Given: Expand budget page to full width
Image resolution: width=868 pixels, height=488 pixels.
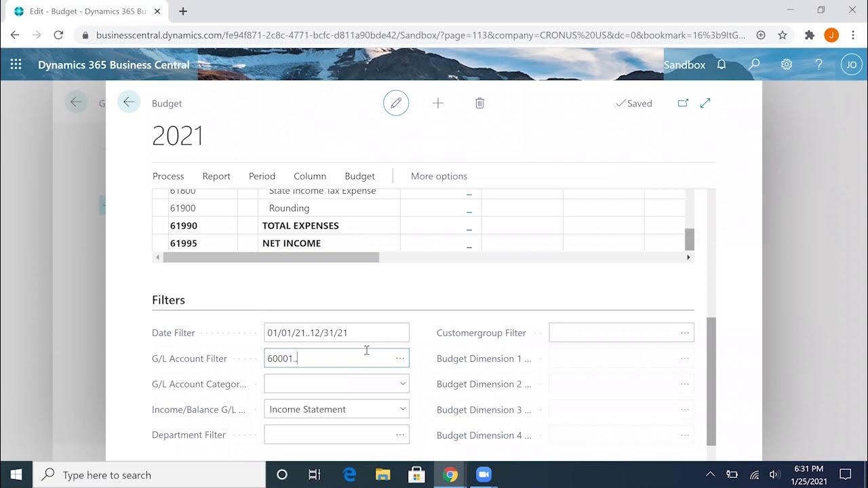Looking at the screenshot, I should (705, 103).
